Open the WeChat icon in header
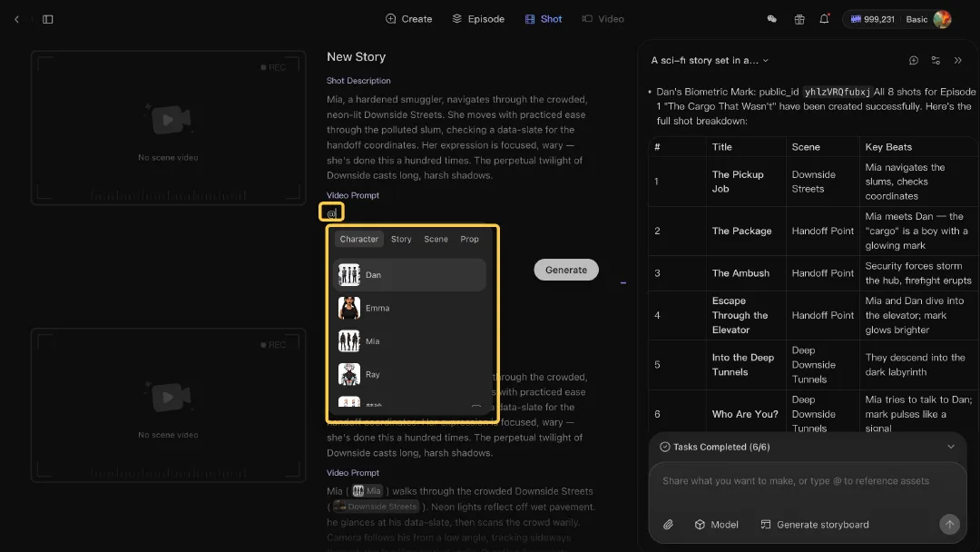This screenshot has height=552, width=980. pyautogui.click(x=772, y=19)
